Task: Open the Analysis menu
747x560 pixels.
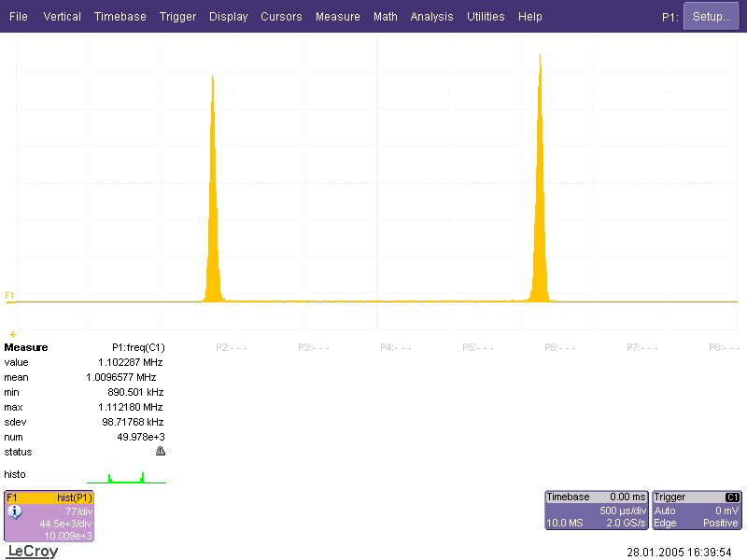Action: [x=431, y=17]
